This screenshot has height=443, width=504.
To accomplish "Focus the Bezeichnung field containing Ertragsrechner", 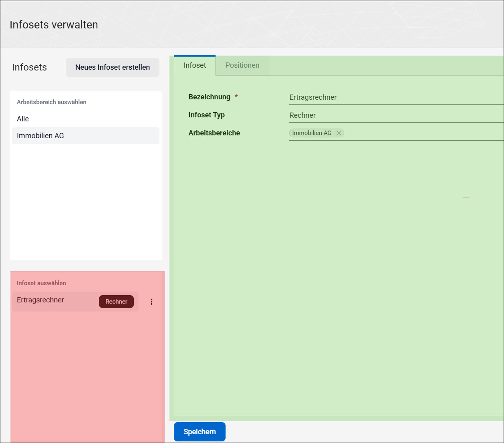I will (397, 97).
